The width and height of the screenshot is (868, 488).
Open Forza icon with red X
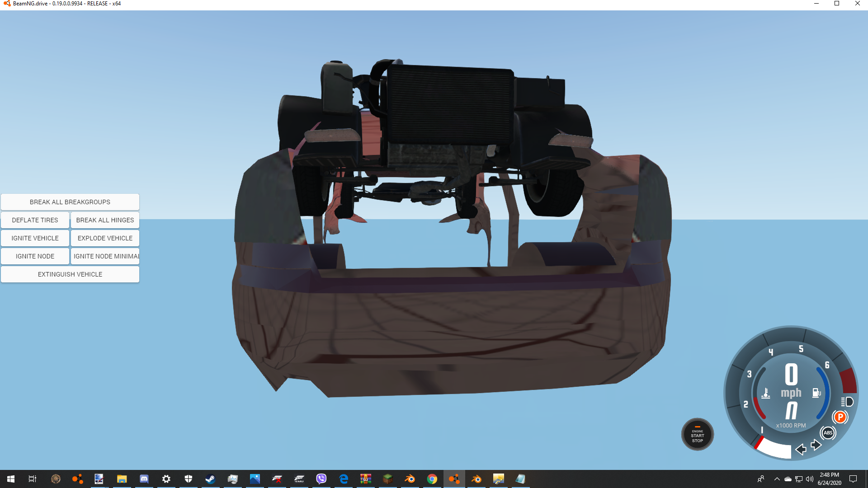point(277,479)
